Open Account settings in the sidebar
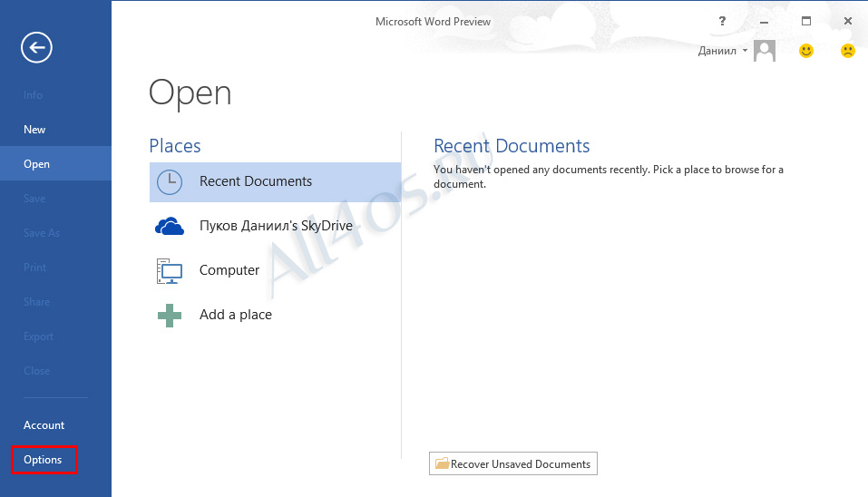This screenshot has height=497, width=868. point(55,425)
